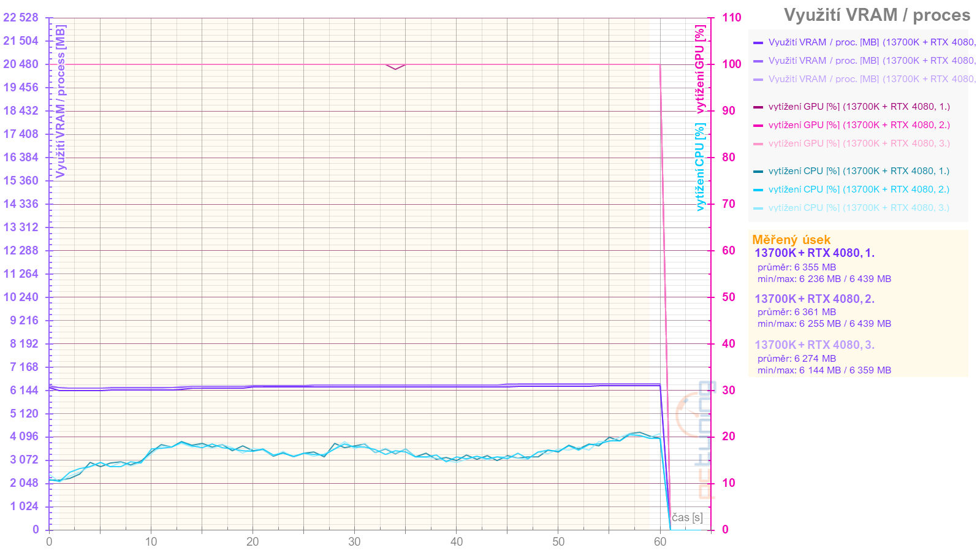Click left axis value '8 192'
The width and height of the screenshot is (980, 550).
click(x=24, y=344)
